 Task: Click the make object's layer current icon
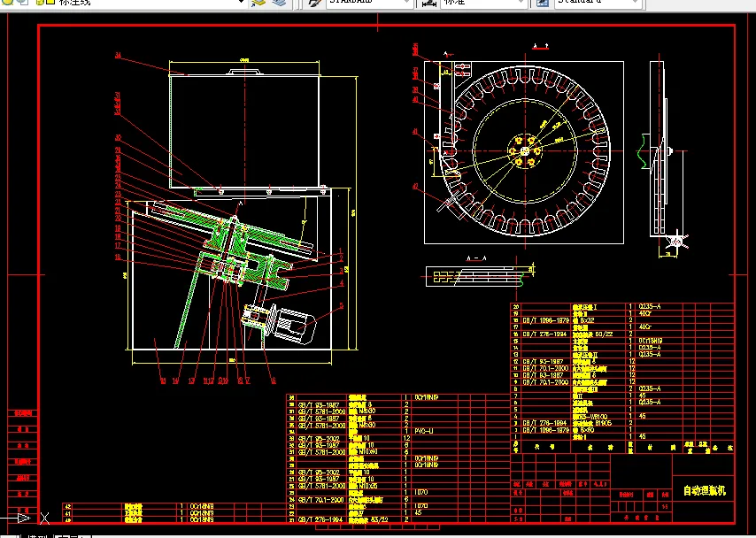258,3
